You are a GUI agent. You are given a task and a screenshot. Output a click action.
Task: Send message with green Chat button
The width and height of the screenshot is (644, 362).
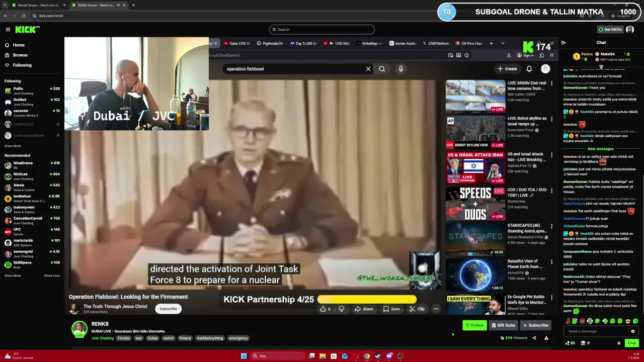pos(631,343)
